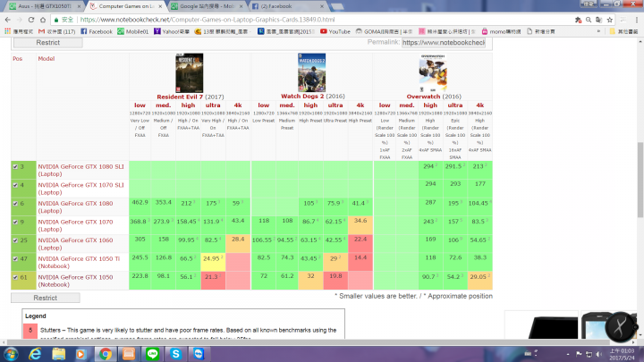Open the other bookmarks folder
644x362 pixels.
623,31
